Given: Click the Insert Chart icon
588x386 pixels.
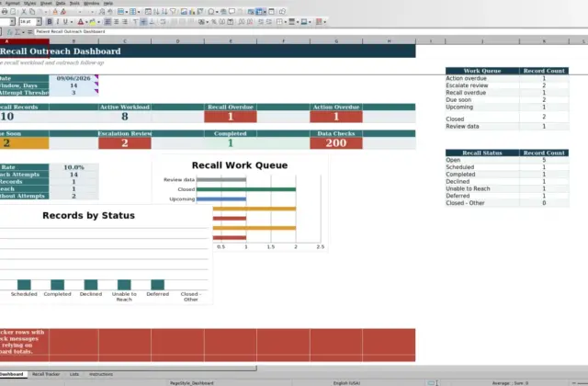Looking at the screenshot, I should [x=192, y=12].
